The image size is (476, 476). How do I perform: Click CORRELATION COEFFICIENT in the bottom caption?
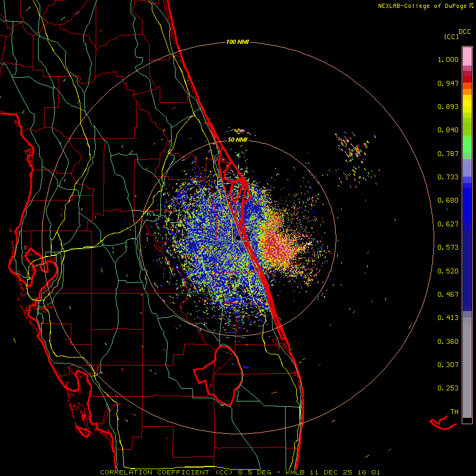154,472
